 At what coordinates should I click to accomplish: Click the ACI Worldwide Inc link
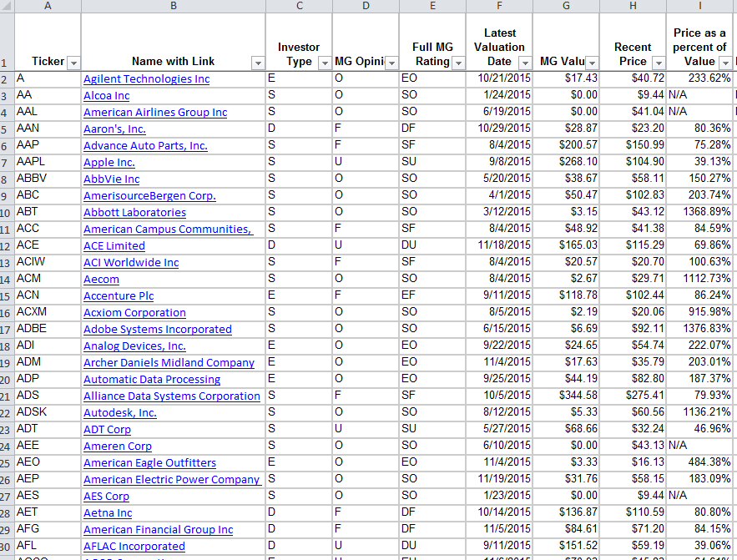click(131, 263)
